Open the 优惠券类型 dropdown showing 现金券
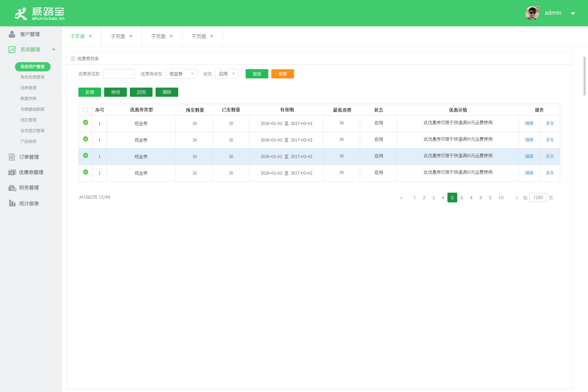 [181, 74]
